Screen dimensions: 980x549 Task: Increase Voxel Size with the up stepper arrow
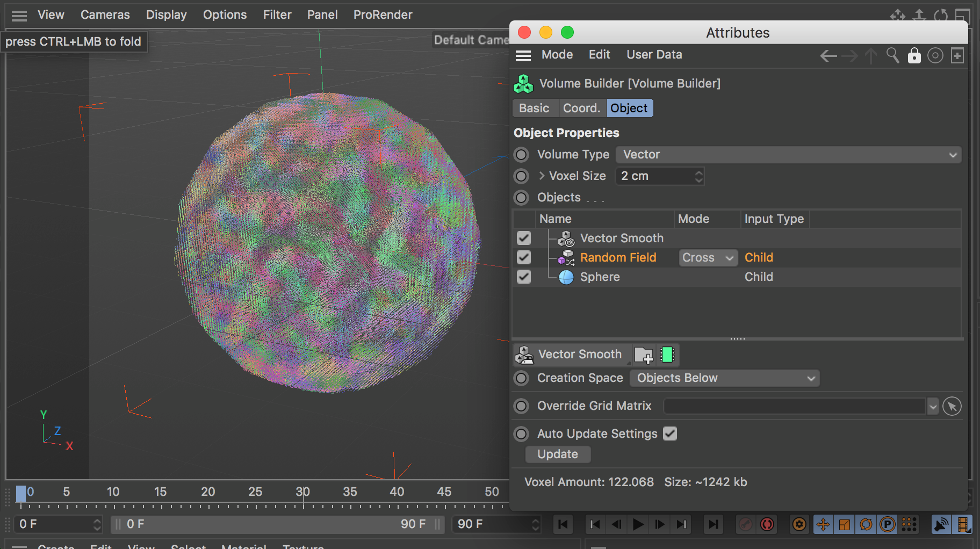click(698, 172)
